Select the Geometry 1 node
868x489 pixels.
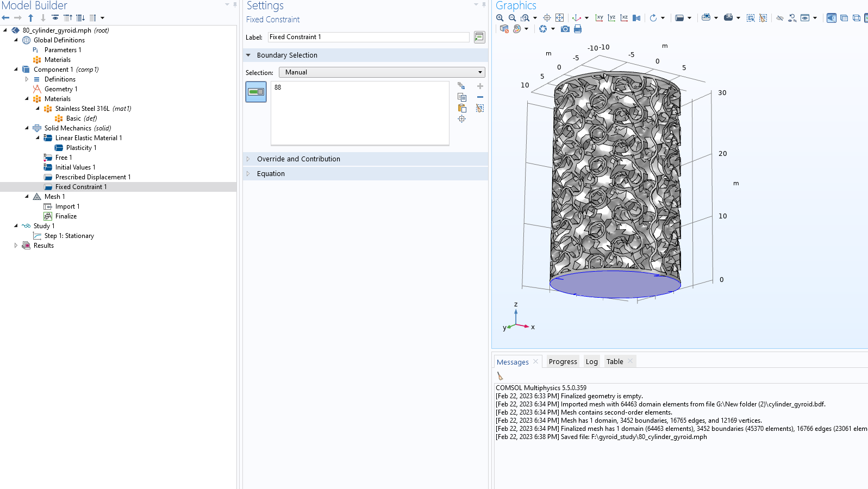61,89
